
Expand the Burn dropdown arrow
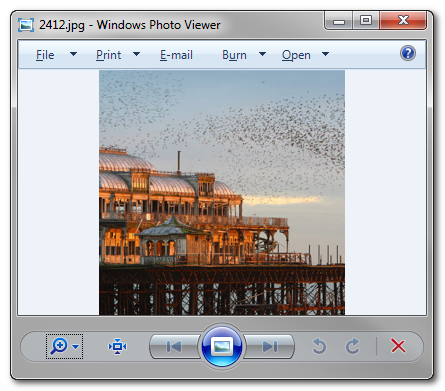(263, 54)
